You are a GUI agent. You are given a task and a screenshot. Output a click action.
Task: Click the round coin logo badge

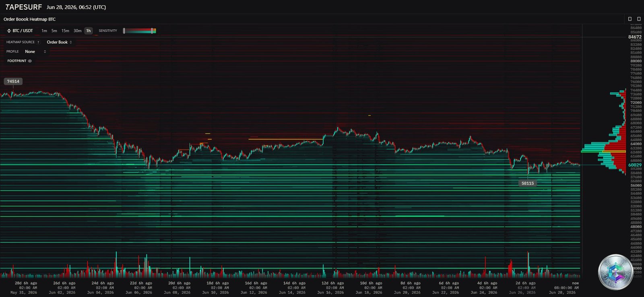click(x=616, y=272)
